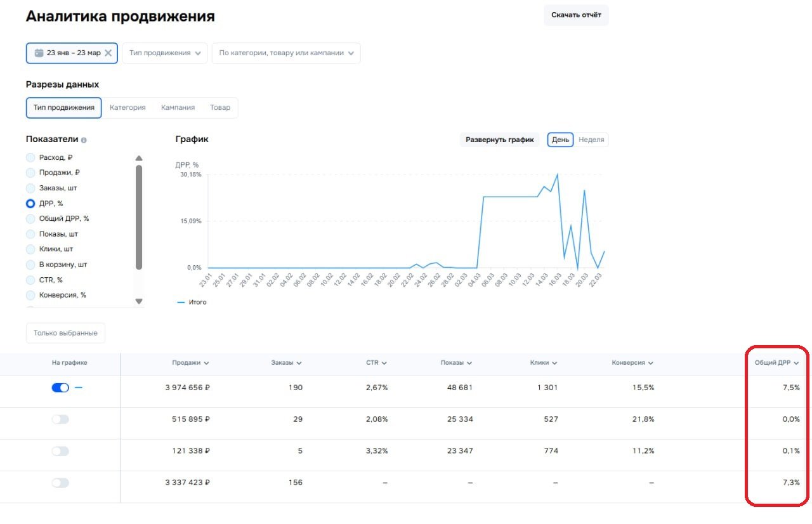Viewport: 812px width, 524px height.
Task: Click the scroll-down arrow in metrics list
Action: click(139, 301)
